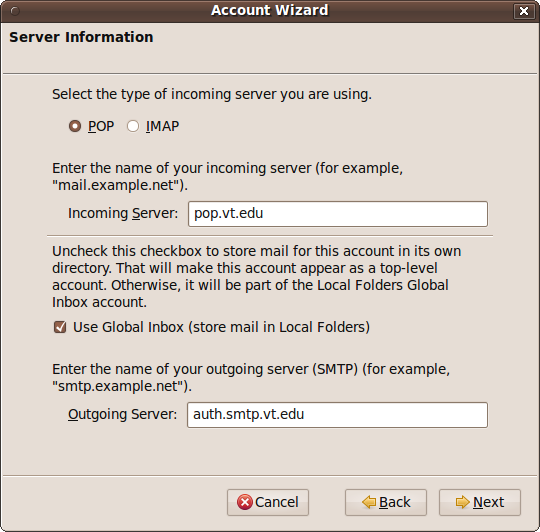The height and width of the screenshot is (532, 540).
Task: Click the Outgoing Server field
Action: (337, 415)
